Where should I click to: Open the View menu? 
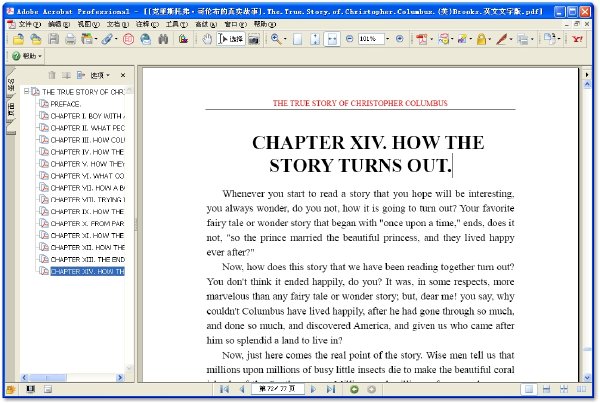(88, 24)
